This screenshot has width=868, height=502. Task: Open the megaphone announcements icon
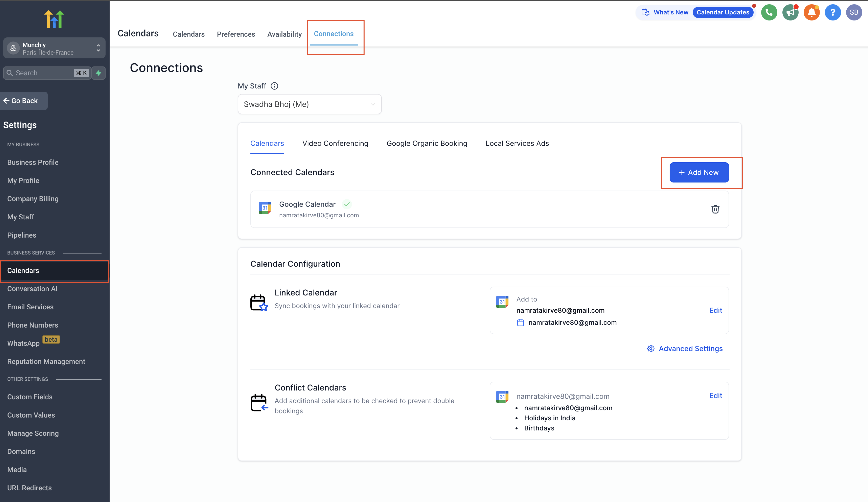click(790, 13)
